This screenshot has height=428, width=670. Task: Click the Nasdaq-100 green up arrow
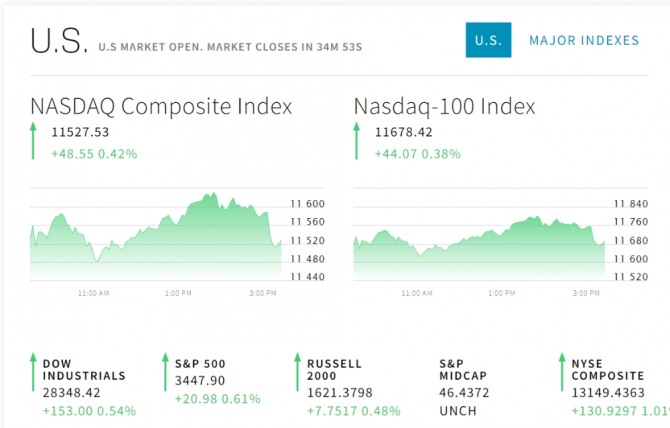pos(357,141)
